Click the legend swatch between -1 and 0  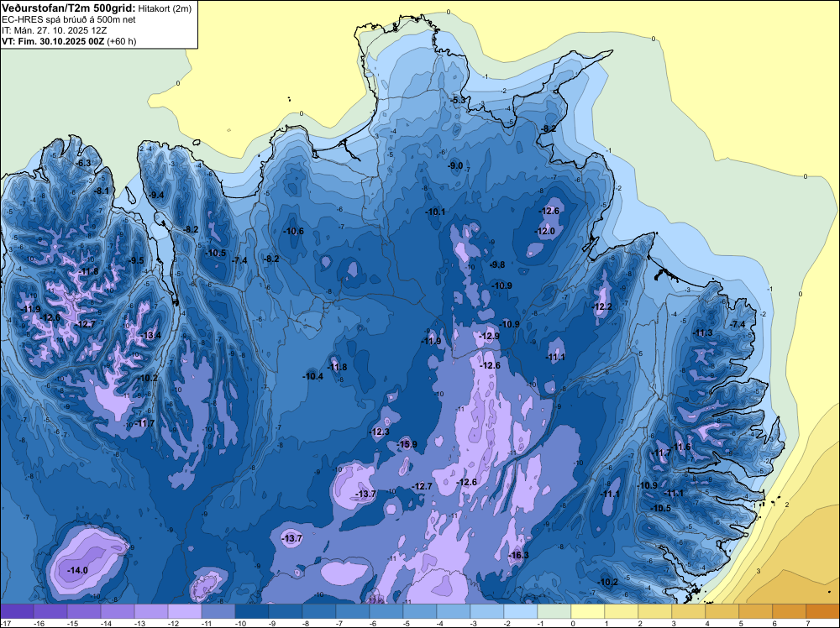pos(554,611)
